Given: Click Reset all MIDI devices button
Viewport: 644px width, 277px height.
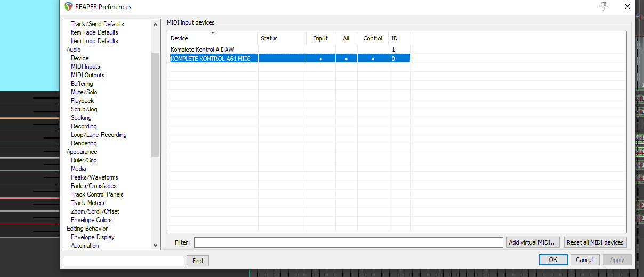Looking at the screenshot, I should coord(595,242).
